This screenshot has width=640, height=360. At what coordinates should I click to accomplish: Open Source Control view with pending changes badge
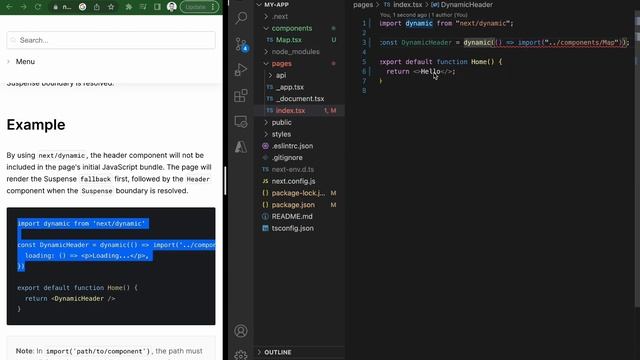click(x=241, y=44)
